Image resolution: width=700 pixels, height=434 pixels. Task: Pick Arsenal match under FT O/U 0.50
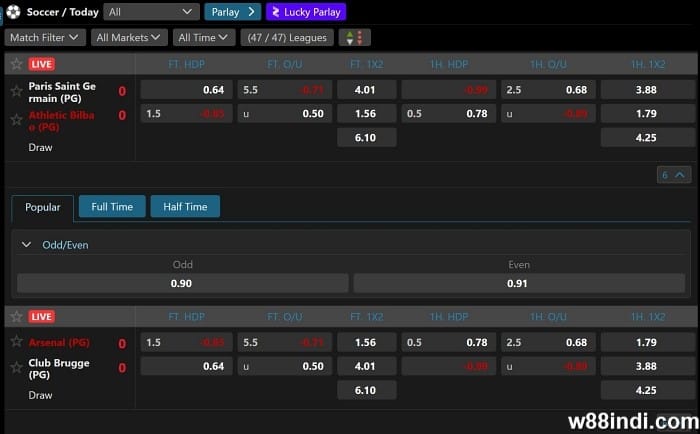point(285,366)
